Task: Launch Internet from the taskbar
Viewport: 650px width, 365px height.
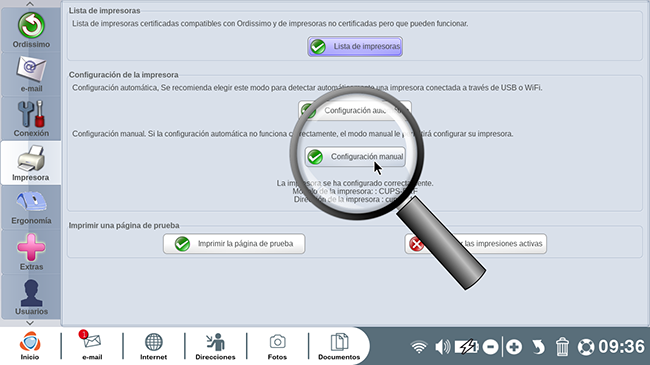Action: click(153, 346)
